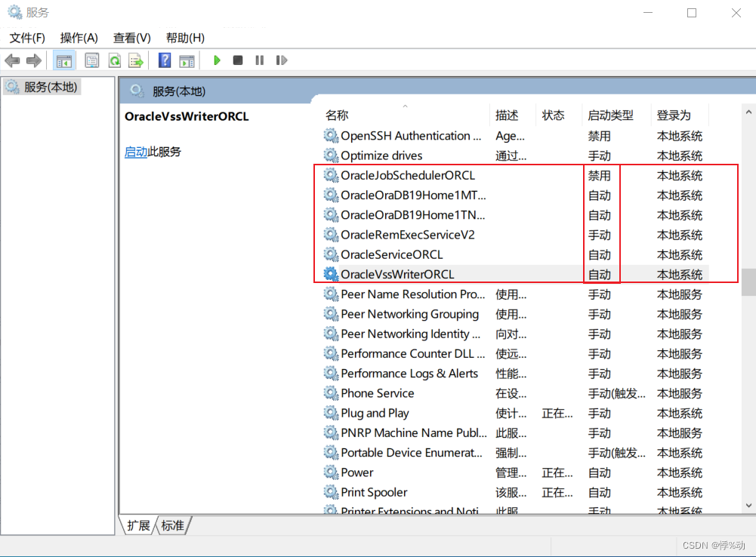Image resolution: width=756 pixels, height=557 pixels.
Task: Sort by the 启动类型 column header
Action: [x=610, y=115]
